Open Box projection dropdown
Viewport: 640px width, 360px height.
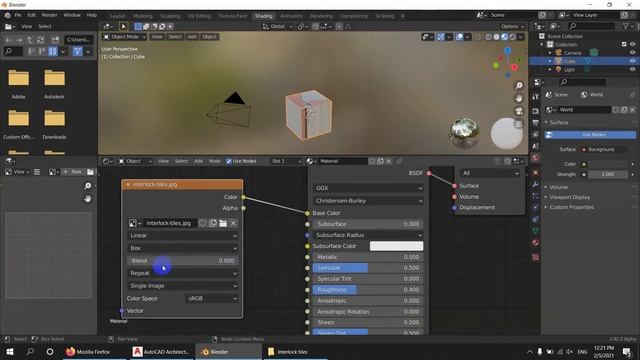coord(183,248)
